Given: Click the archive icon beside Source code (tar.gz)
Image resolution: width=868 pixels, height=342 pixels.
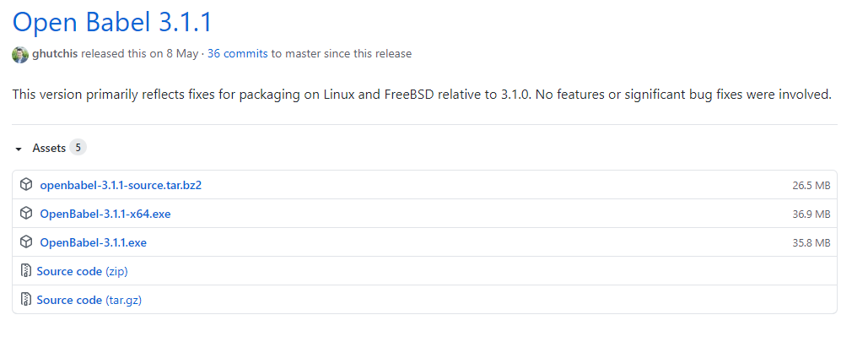Looking at the screenshot, I should click(25, 300).
